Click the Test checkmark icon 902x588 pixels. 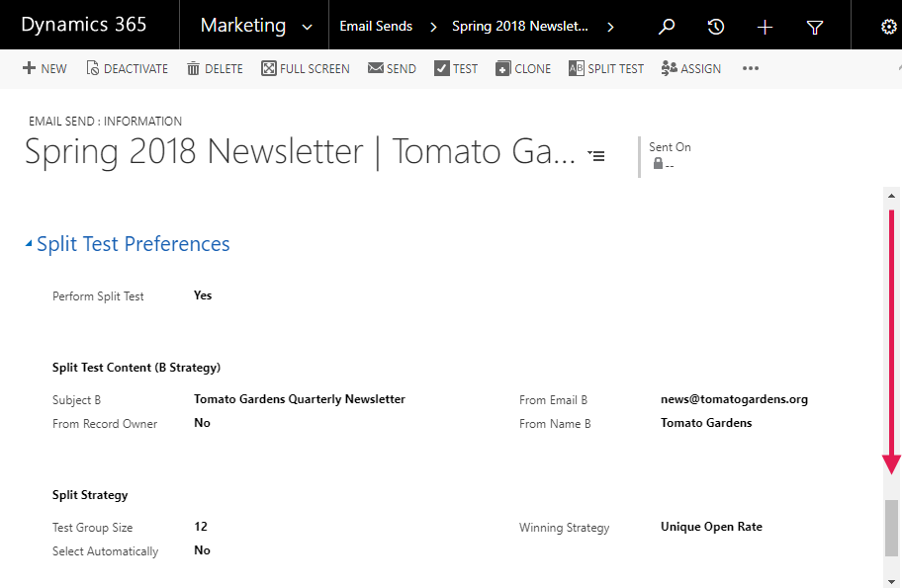(442, 68)
